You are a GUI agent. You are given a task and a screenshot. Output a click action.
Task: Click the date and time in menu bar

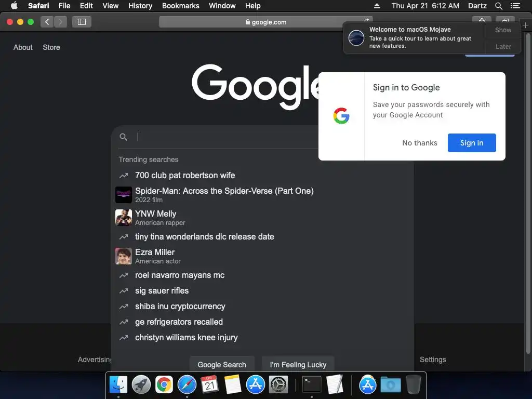click(x=425, y=6)
